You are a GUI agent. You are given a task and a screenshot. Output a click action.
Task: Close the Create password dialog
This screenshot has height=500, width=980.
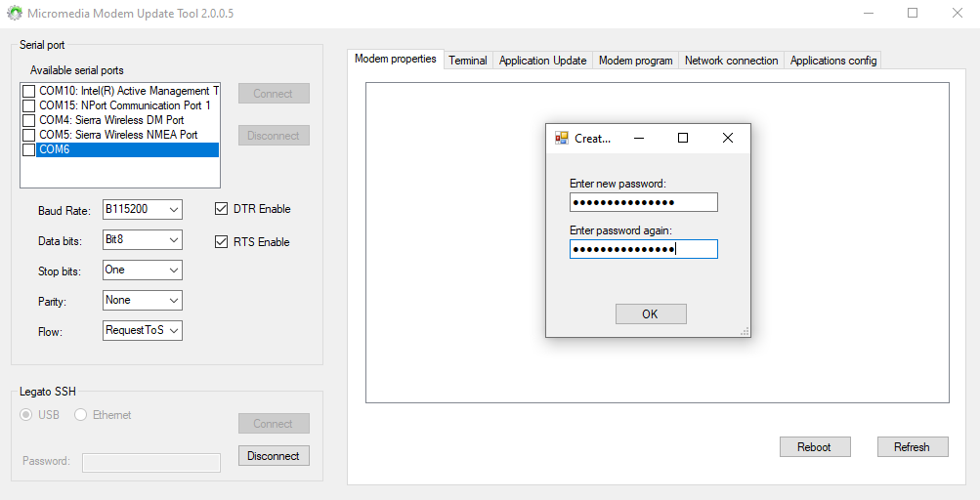click(727, 139)
